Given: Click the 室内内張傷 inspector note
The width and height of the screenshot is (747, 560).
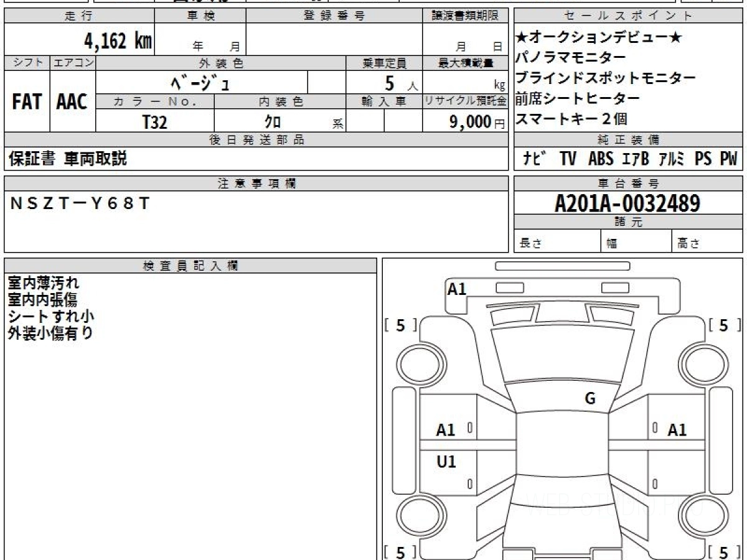Looking at the screenshot, I should [x=42, y=300].
